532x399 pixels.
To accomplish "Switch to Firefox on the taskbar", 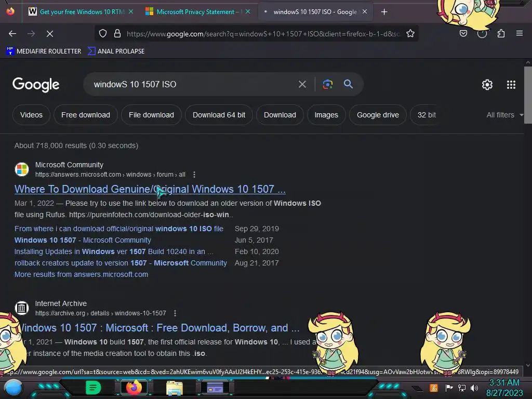I will tap(134, 388).
